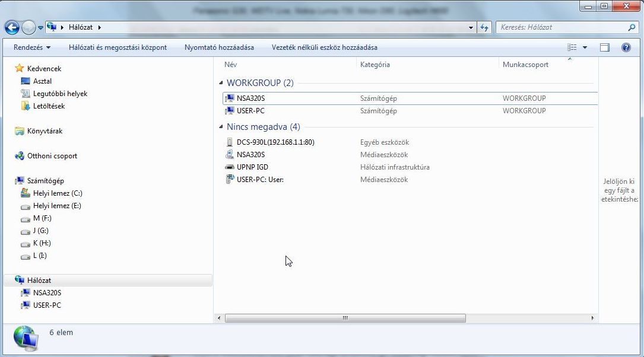Screen dimensions: 644x357
Task: Click Nyomtató hozzáadása
Action: coord(219,47)
